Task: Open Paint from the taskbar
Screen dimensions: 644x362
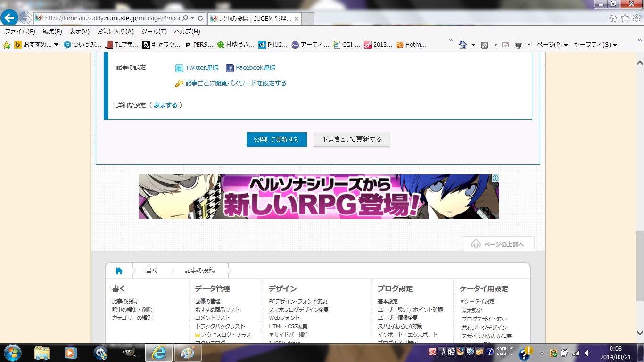Action: [188, 353]
